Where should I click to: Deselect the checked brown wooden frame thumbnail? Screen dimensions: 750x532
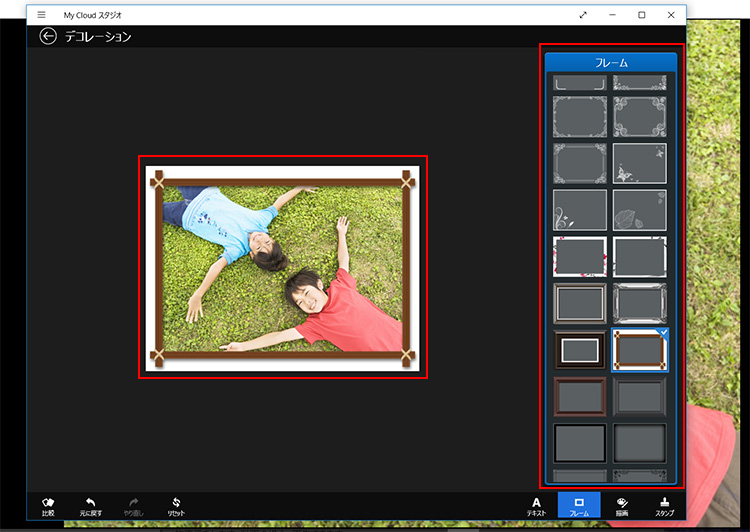(640, 349)
